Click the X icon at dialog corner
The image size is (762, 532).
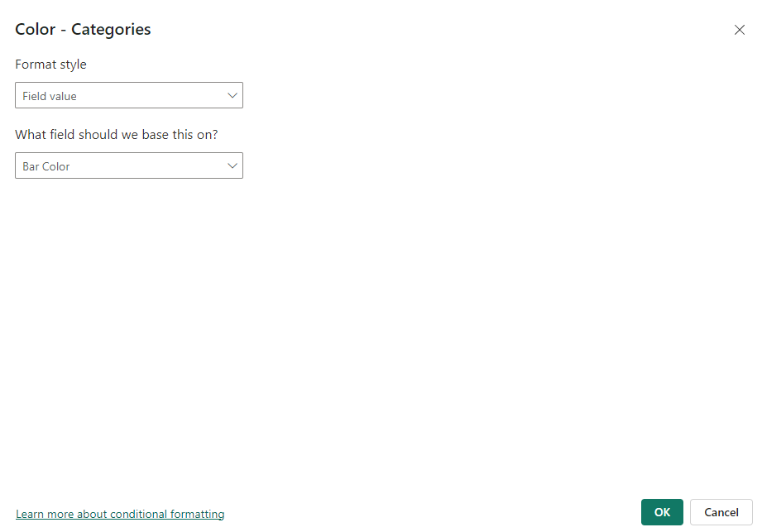pos(739,30)
